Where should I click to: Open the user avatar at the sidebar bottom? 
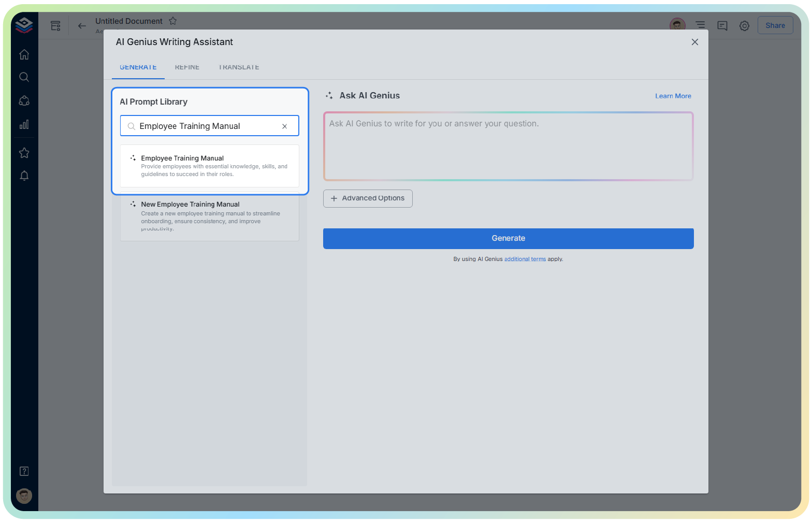coord(24,496)
